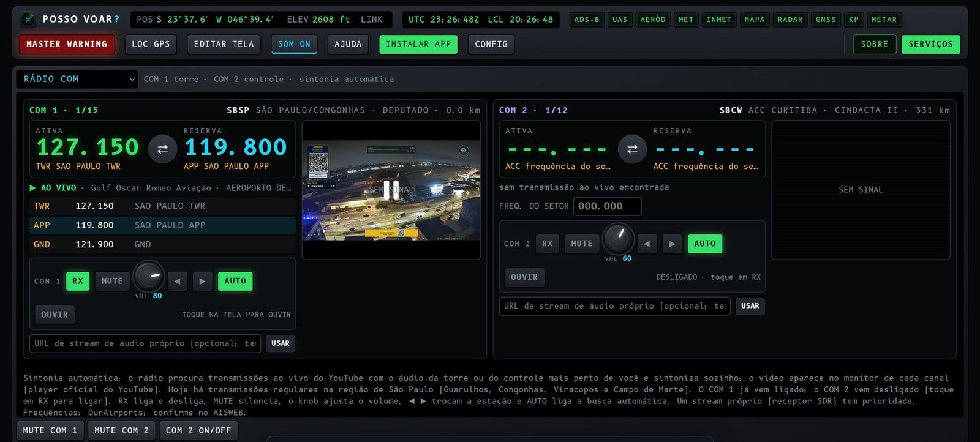Open the ADS-B tab
The height and width of the screenshot is (442, 980).
[x=587, y=20]
